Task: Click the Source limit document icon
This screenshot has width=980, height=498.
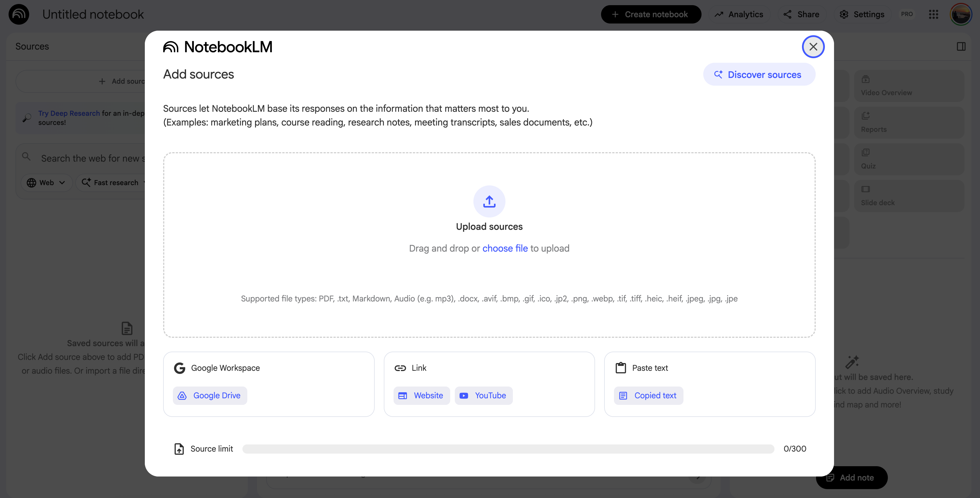Action: pyautogui.click(x=179, y=448)
